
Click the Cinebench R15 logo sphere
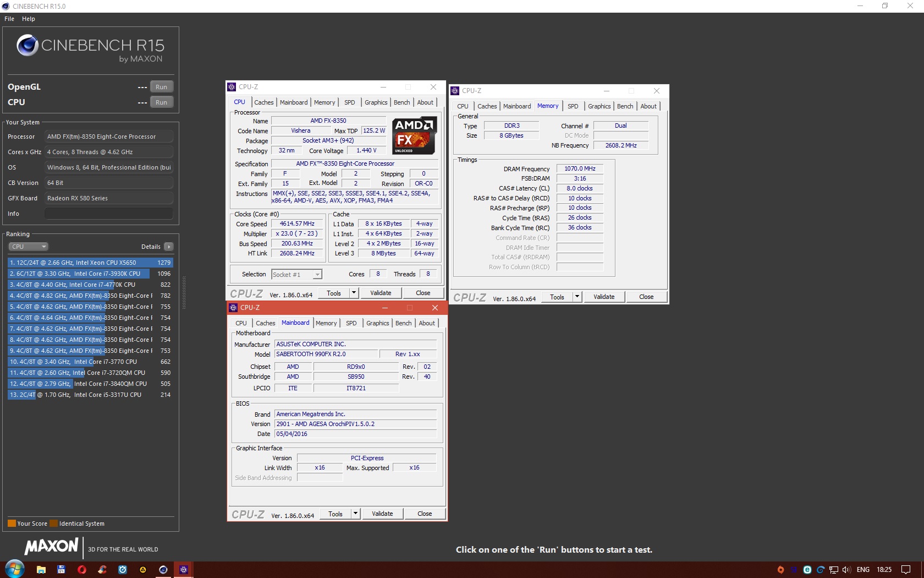pyautogui.click(x=28, y=45)
